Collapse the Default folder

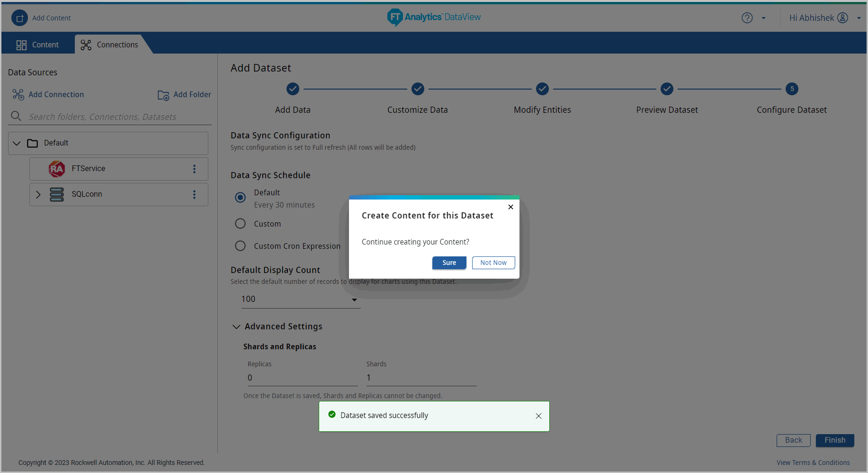pyautogui.click(x=17, y=143)
